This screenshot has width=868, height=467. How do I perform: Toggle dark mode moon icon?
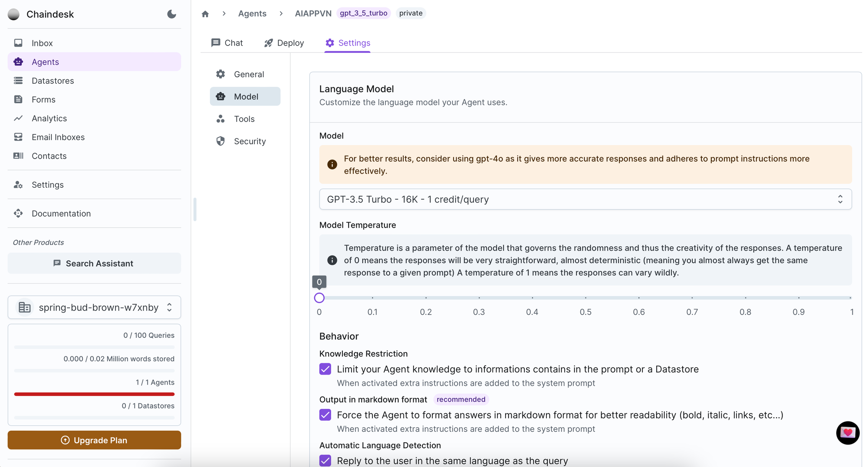point(171,14)
